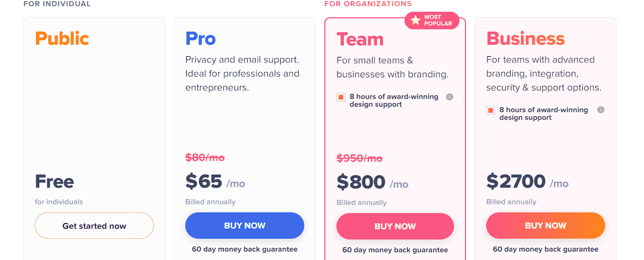Buy the Team plan with BUY NOW
This screenshot has height=260, width=644.
(395, 227)
